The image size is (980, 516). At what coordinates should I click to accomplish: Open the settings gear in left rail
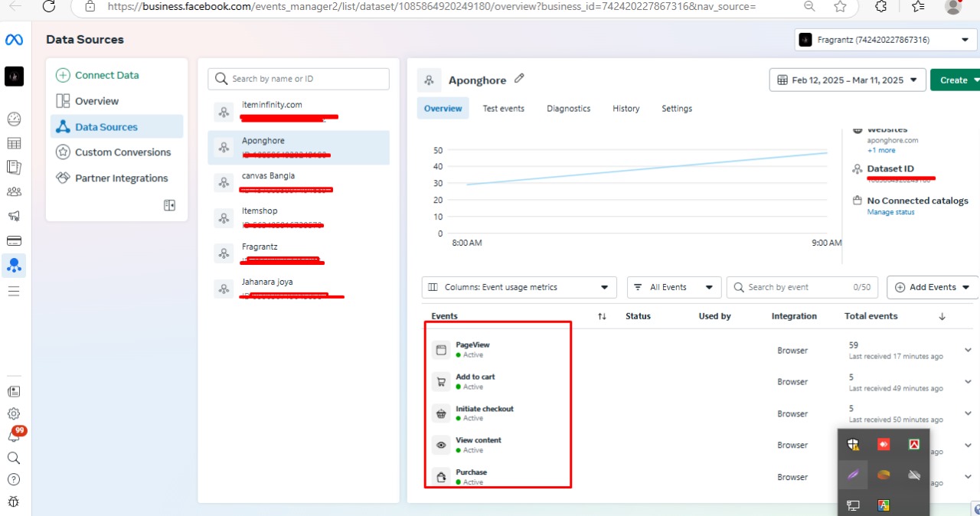(x=14, y=413)
